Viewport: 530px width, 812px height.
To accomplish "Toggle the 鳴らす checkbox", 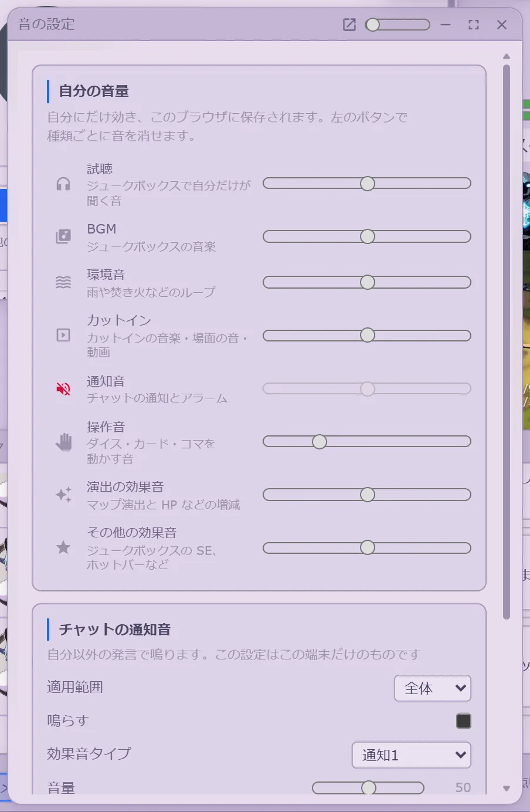I will [x=464, y=720].
